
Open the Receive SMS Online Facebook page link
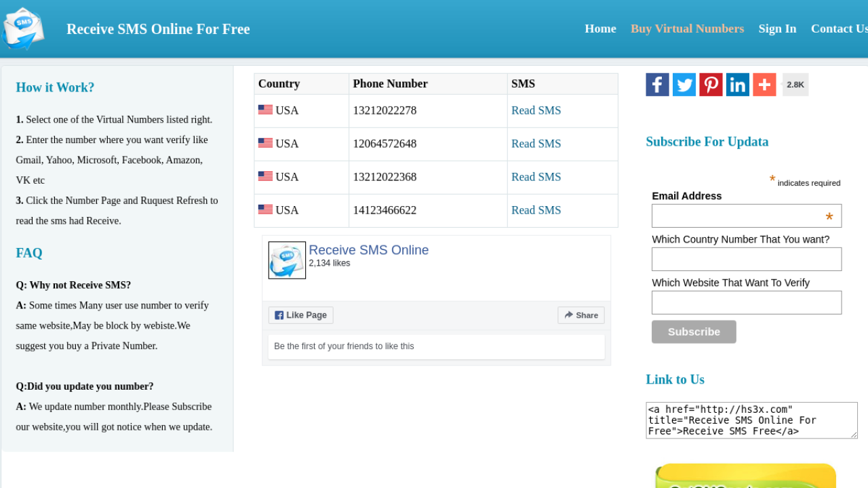368,250
